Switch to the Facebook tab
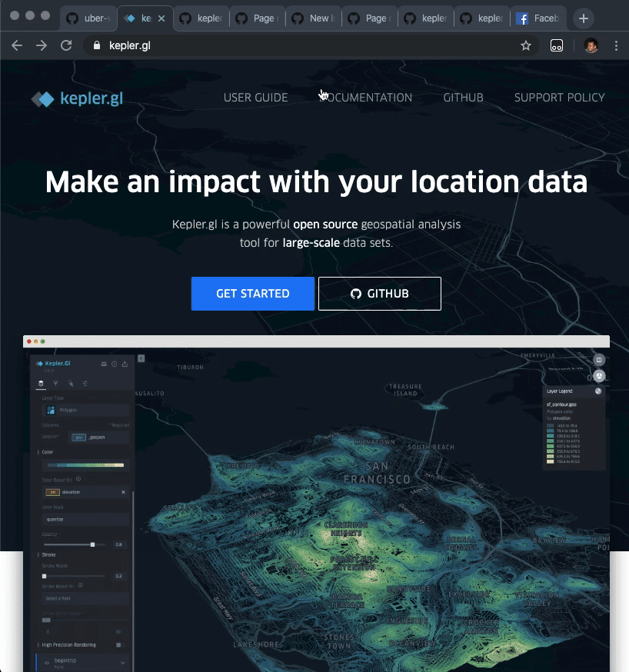Screen dimensions: 629x672 (538, 18)
